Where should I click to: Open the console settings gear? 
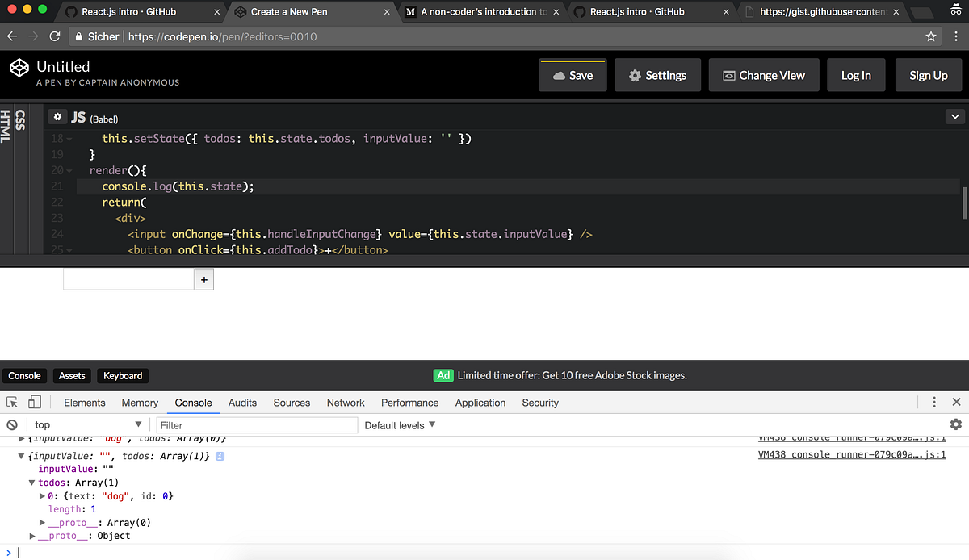pyautogui.click(x=956, y=424)
